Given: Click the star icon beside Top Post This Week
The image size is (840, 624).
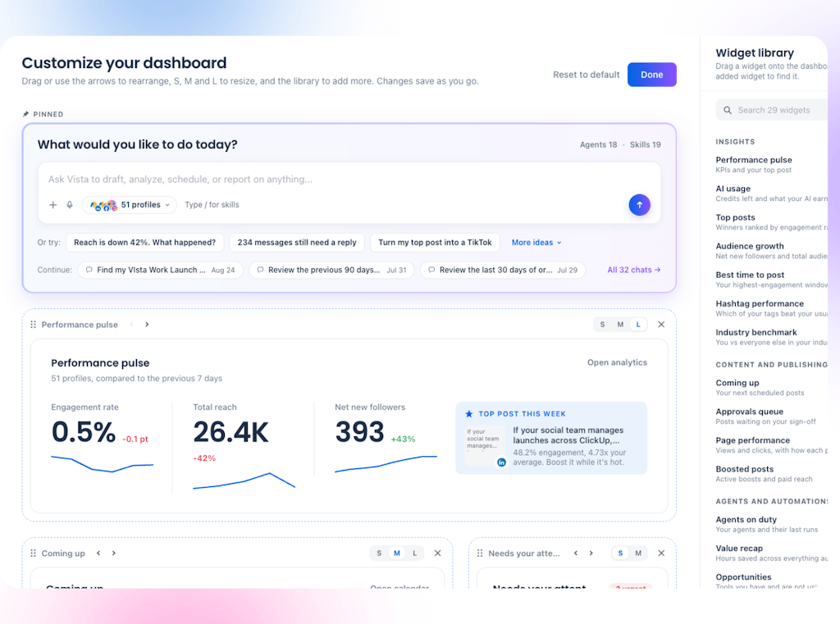Looking at the screenshot, I should (469, 414).
